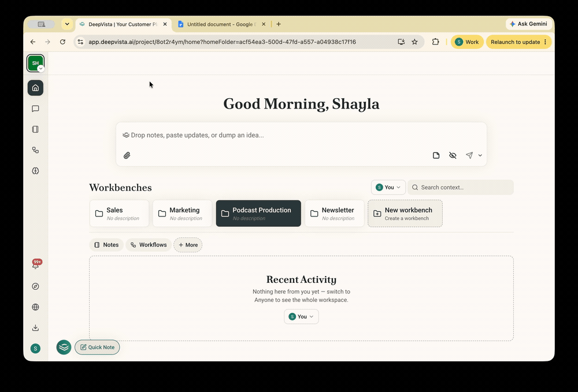Screen dimensions: 578x392
Task: Close the DeepVista browser tab
Action: [165, 24]
